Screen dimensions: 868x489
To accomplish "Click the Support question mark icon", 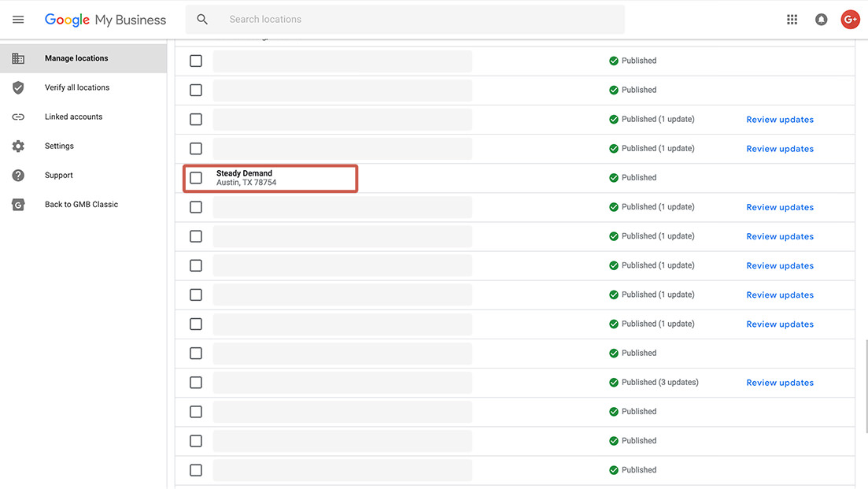I will point(18,176).
